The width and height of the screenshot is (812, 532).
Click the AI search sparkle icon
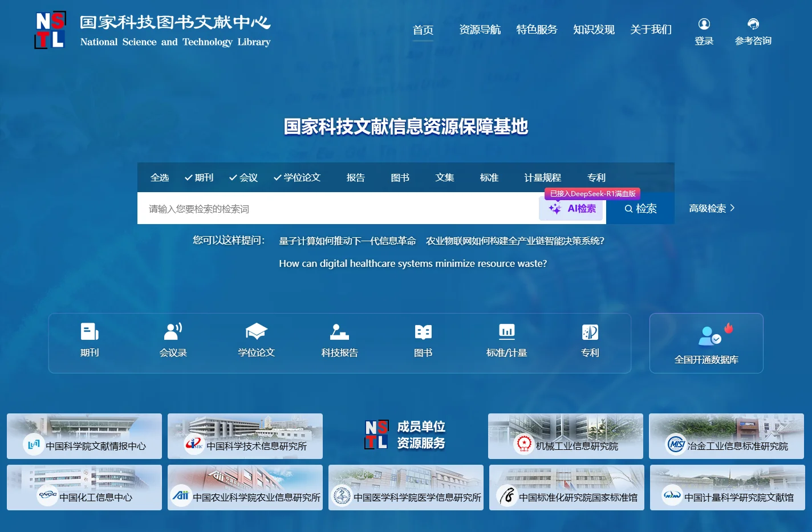tap(555, 209)
